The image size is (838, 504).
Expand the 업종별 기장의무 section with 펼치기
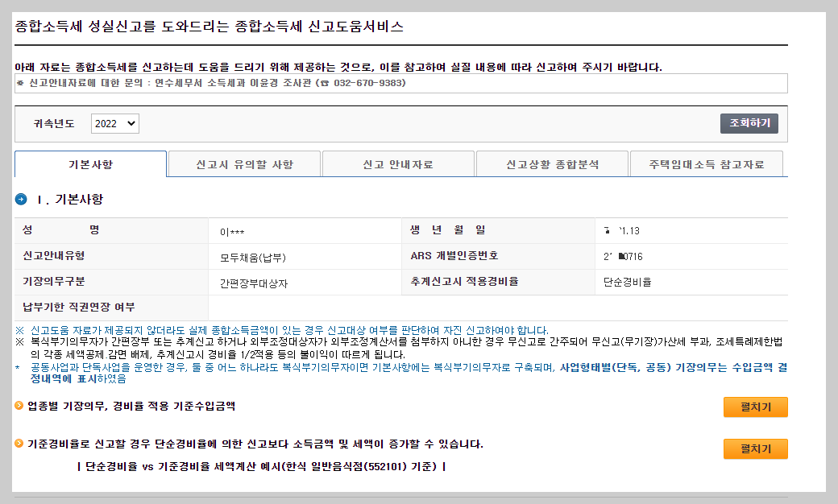(755, 407)
